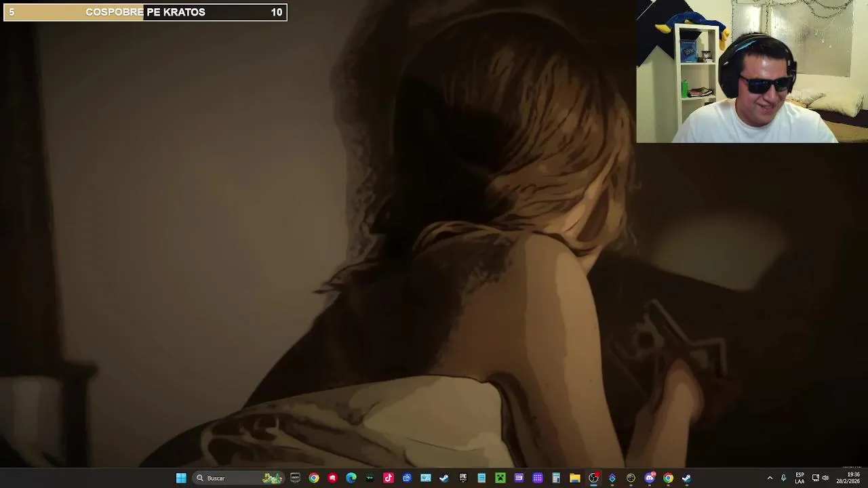Open the round yellow-ringed taskbar icon
Image resolution: width=868 pixels, height=488 pixels.
tap(631, 478)
